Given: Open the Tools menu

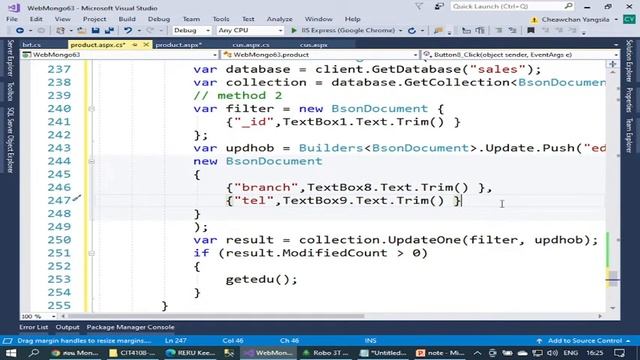Looking at the screenshot, I should (221, 19).
